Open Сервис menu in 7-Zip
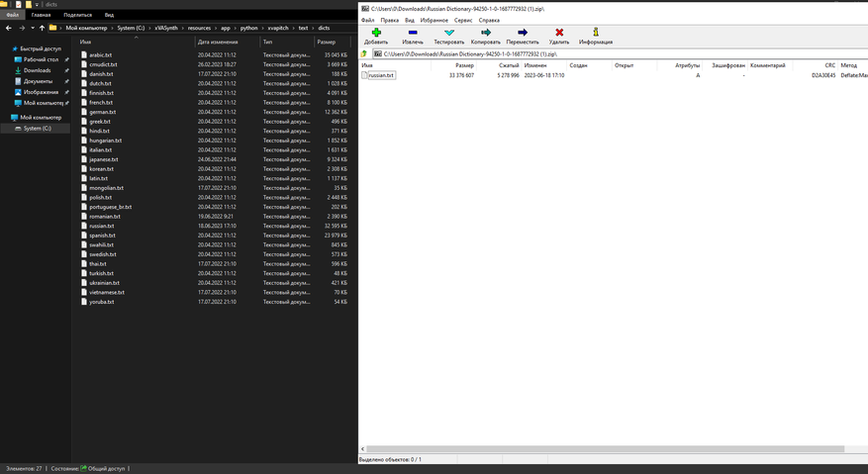868x474 pixels. point(463,21)
